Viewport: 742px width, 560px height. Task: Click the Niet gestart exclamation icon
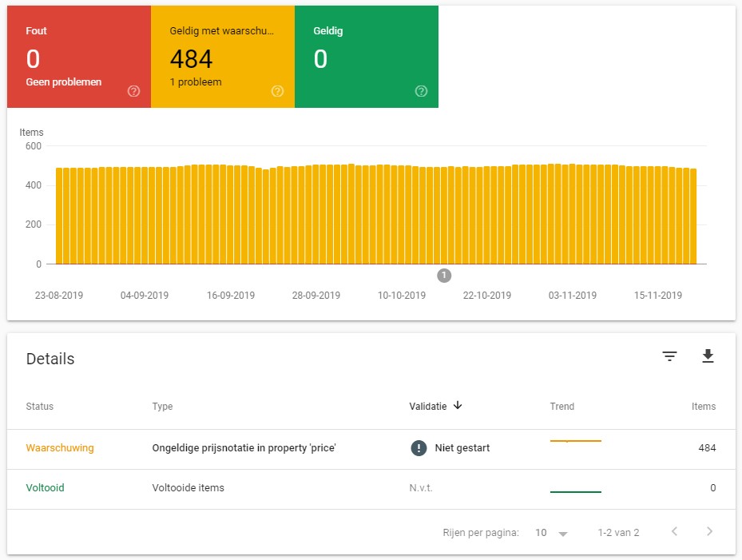419,448
